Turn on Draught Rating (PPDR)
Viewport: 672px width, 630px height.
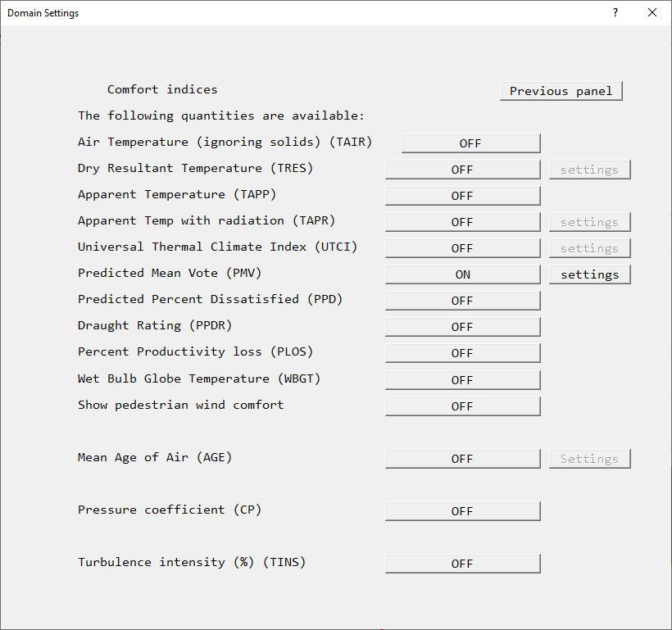tap(462, 327)
